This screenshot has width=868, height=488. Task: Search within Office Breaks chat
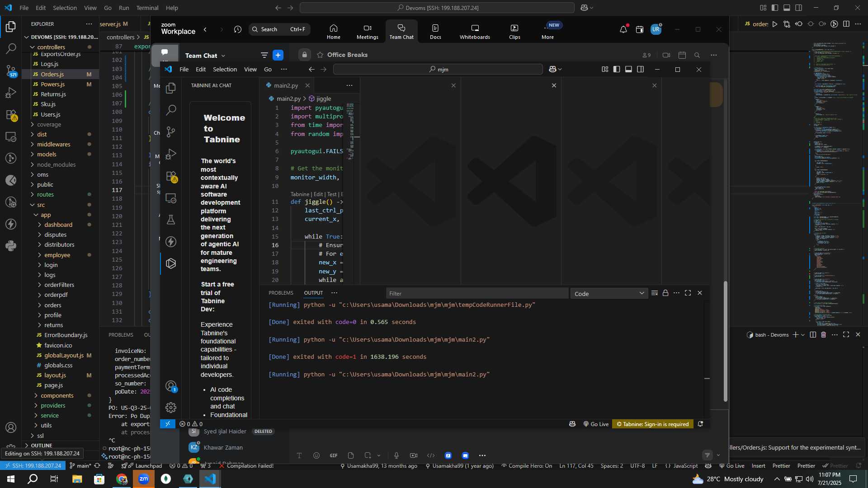coord(697,55)
